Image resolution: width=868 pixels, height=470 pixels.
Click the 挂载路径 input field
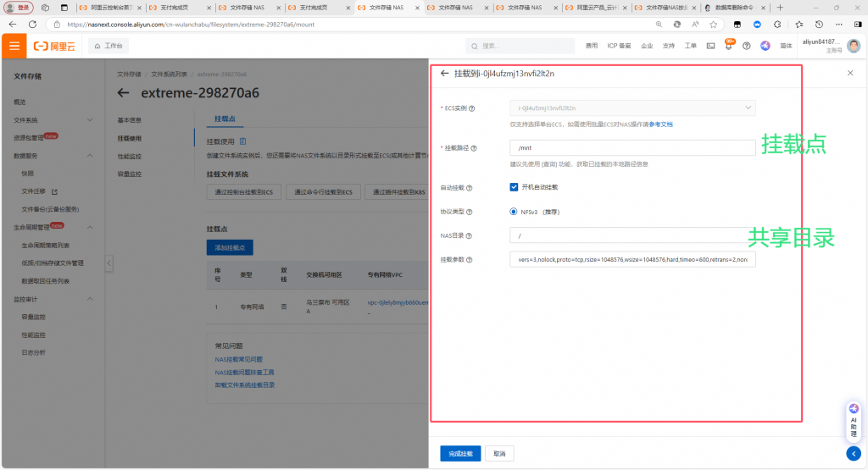click(632, 148)
